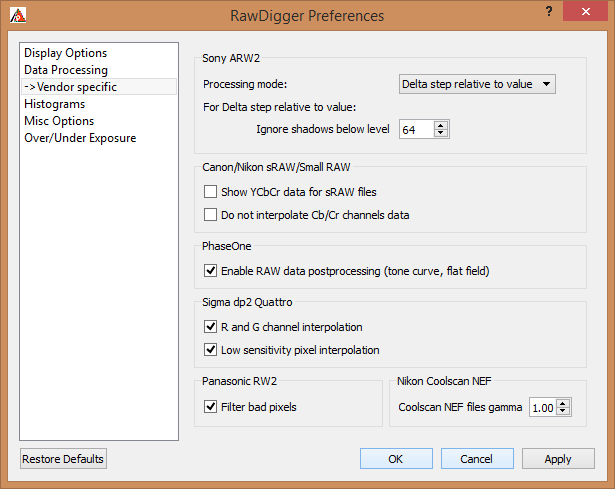Toggle Enable RAW data postprocessing checkbox
This screenshot has width=615, height=489.
(x=210, y=271)
